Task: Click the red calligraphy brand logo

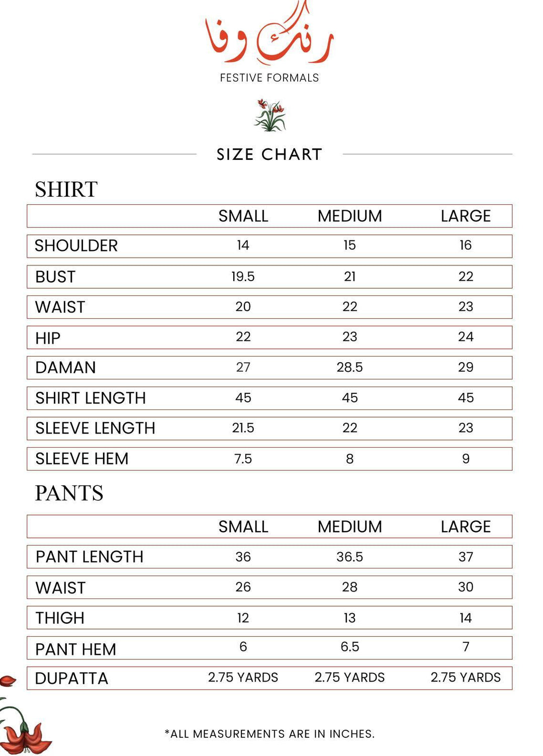Action: click(269, 37)
